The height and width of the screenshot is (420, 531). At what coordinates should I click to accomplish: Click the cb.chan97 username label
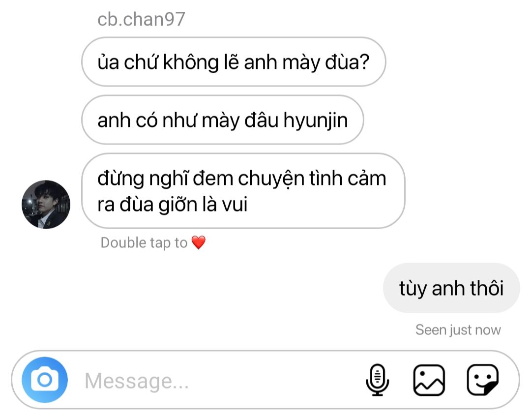click(x=141, y=19)
